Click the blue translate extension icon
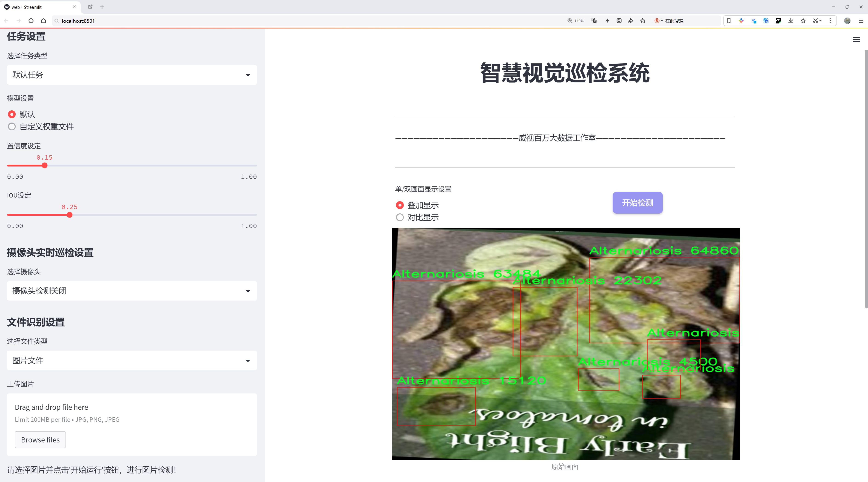This screenshot has width=868, height=482. (766, 21)
